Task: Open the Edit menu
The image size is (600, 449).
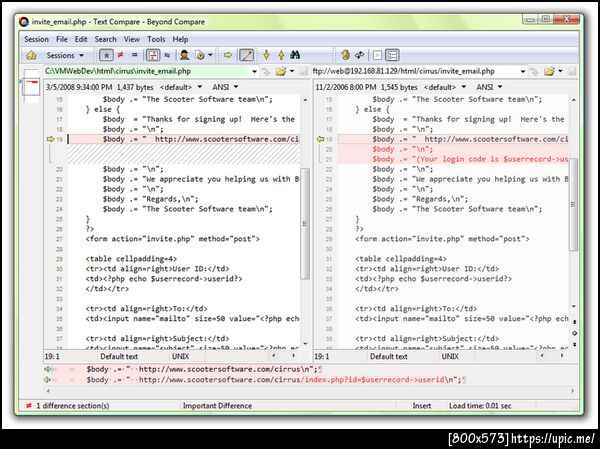Action: click(x=81, y=39)
